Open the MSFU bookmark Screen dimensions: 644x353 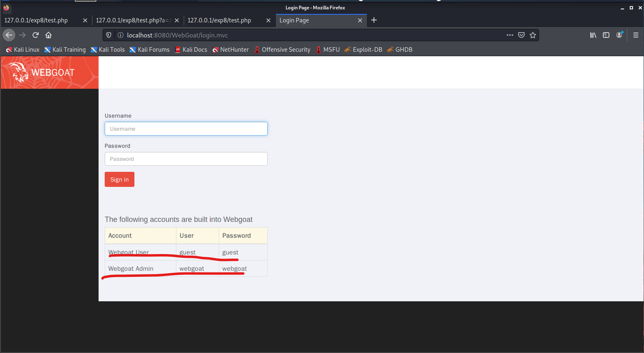click(327, 50)
